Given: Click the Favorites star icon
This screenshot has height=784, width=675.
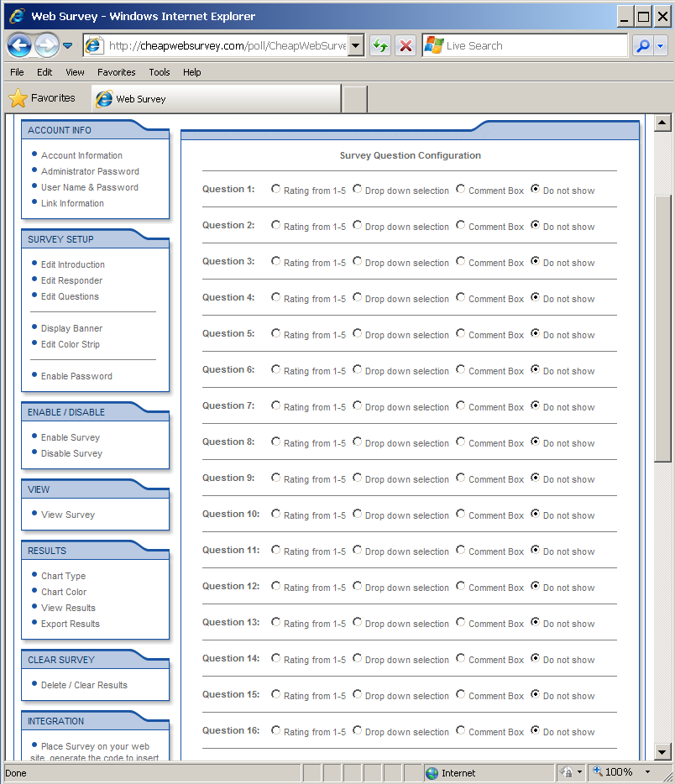Looking at the screenshot, I should 18,98.
